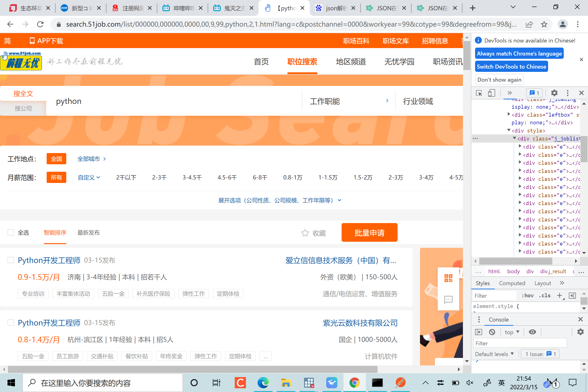
Task: Check the 爱立信 Python开发工程师 job checkbox
Action: pos(11,260)
